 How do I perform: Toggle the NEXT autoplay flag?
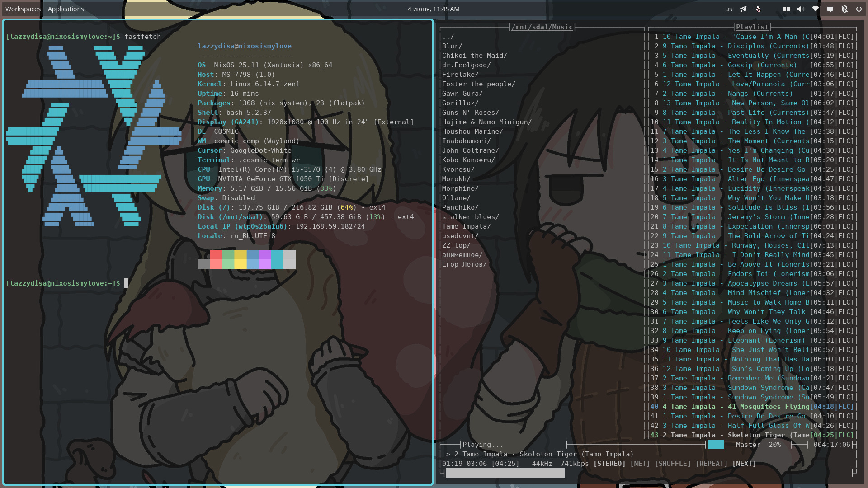[x=744, y=464]
